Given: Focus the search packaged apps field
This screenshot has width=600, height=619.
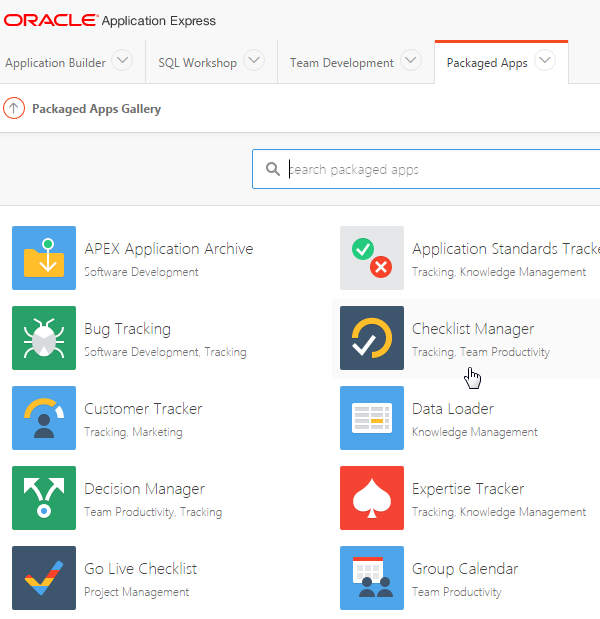Looking at the screenshot, I should pyautogui.click(x=426, y=169).
